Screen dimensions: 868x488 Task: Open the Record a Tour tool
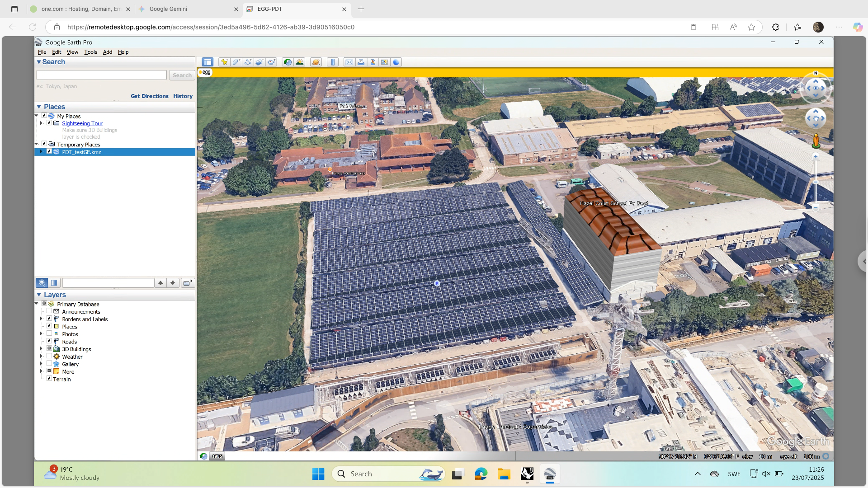[272, 62]
